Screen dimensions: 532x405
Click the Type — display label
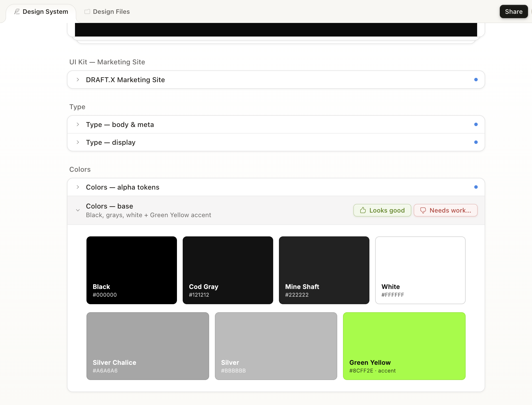(111, 142)
